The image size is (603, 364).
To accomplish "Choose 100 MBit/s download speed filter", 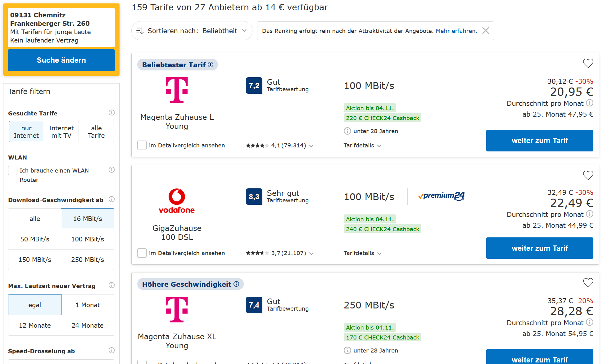I will point(88,239).
